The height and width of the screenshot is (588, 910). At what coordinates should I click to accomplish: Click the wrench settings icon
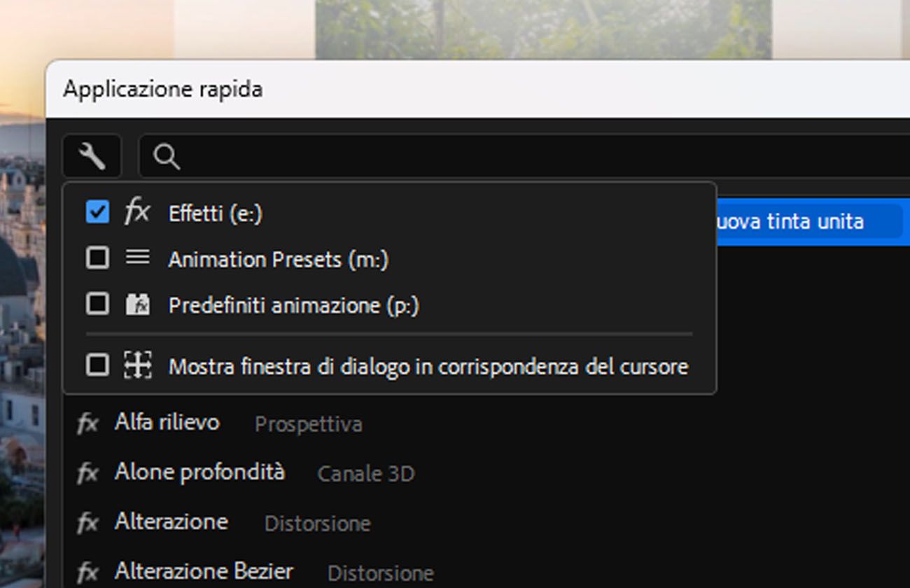tap(92, 156)
